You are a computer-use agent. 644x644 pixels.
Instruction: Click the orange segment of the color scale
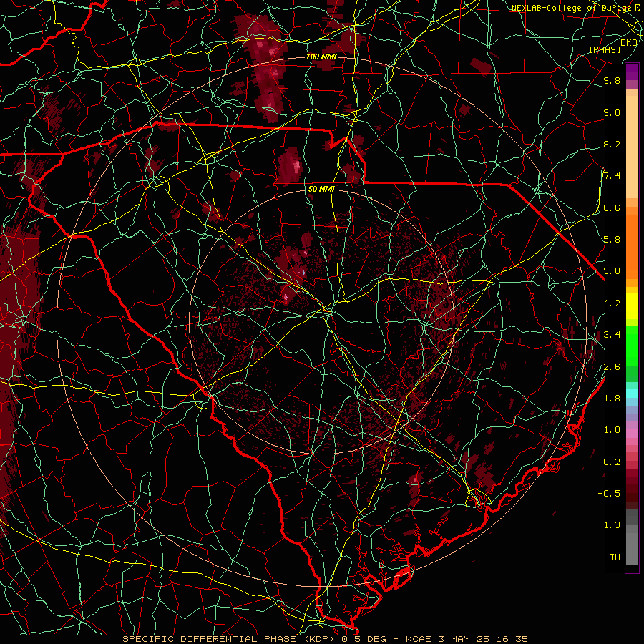(x=632, y=248)
